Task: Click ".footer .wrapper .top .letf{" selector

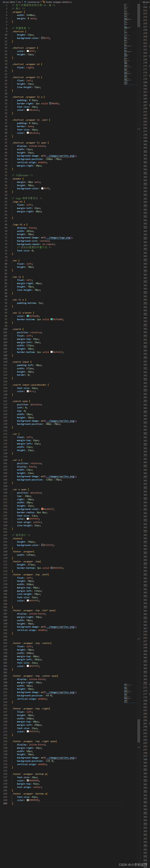Action: click(30, 574)
